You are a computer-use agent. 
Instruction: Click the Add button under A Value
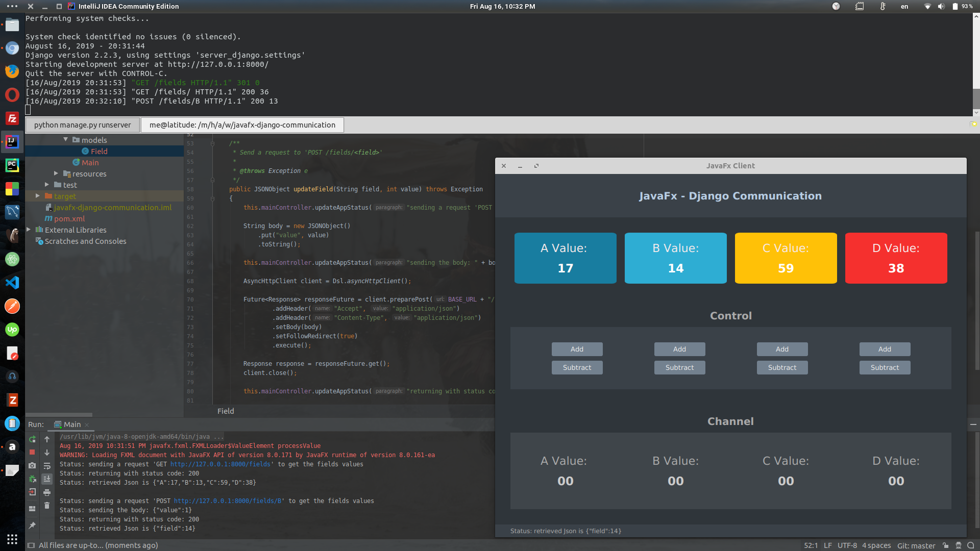pyautogui.click(x=577, y=349)
